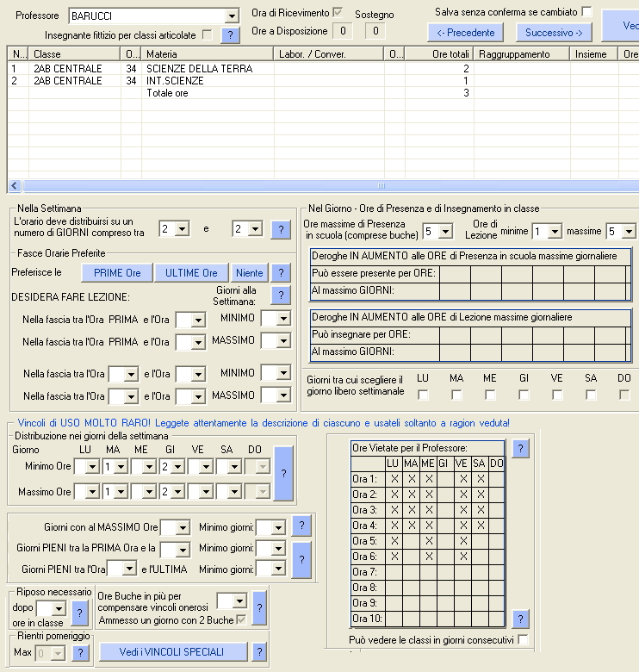Click Sostegno hours field
Image resolution: width=639 pixels, height=672 pixels.
coord(375,31)
